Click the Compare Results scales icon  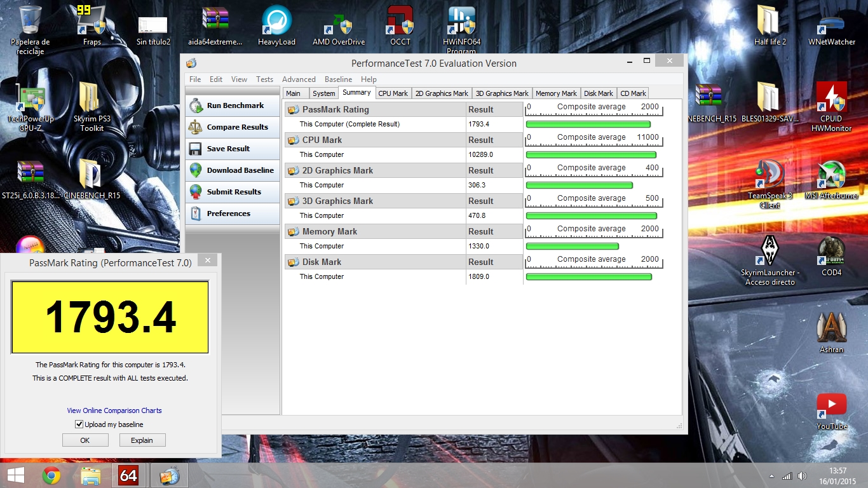(196, 128)
